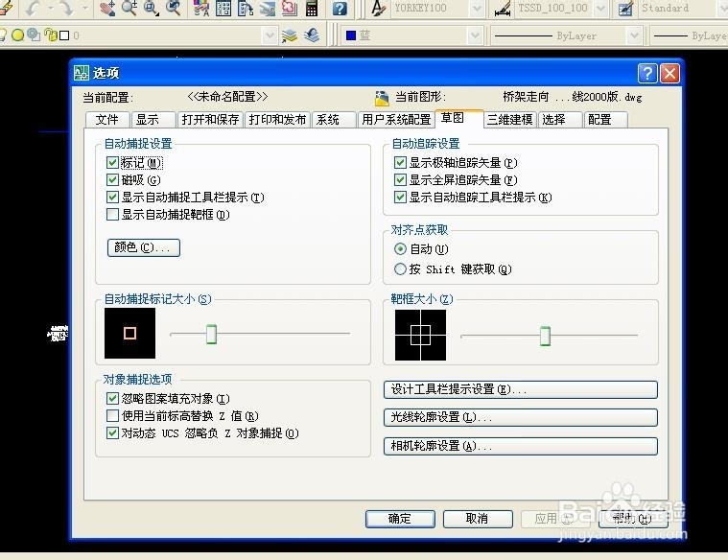Click the 颜色(C)... button
728x560 pixels.
coord(144,247)
